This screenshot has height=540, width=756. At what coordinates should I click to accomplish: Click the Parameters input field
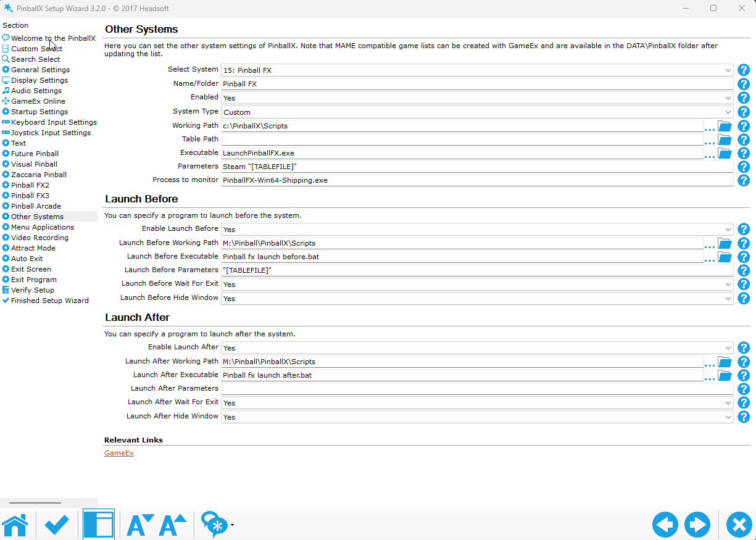pos(477,167)
